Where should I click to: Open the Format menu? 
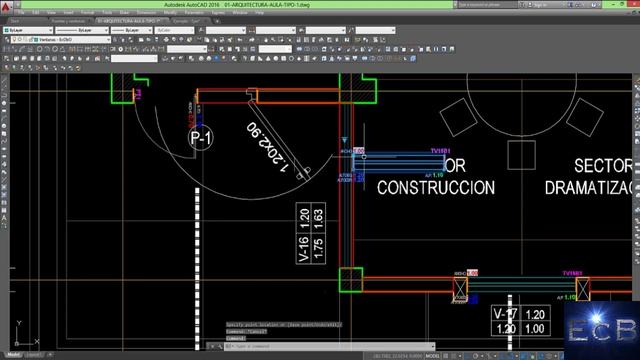point(87,13)
